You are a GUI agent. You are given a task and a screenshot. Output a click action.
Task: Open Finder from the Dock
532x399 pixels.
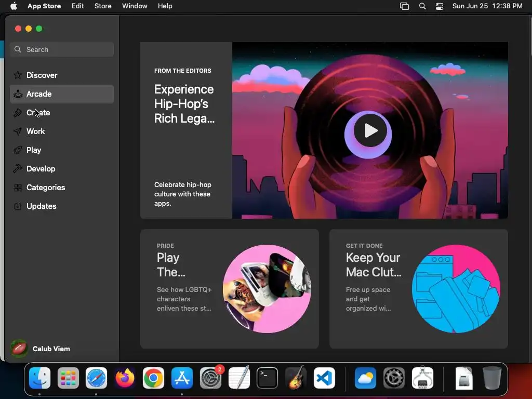tap(39, 378)
